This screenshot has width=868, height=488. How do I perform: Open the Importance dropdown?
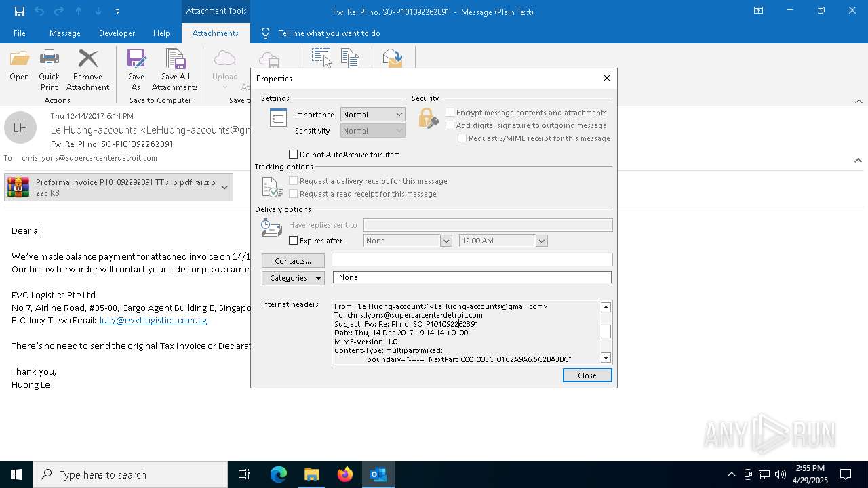[399, 115]
